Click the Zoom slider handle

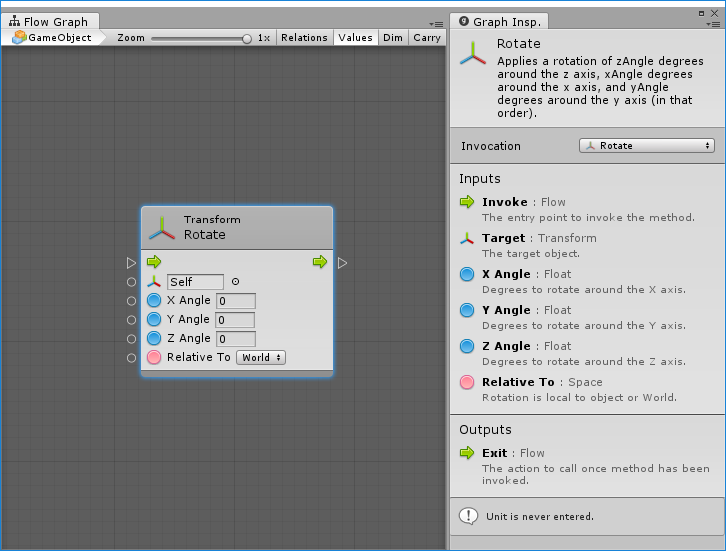pyautogui.click(x=247, y=38)
